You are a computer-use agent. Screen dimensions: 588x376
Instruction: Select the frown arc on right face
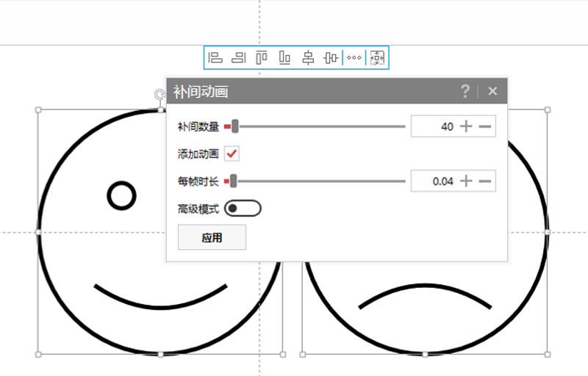tap(425, 296)
